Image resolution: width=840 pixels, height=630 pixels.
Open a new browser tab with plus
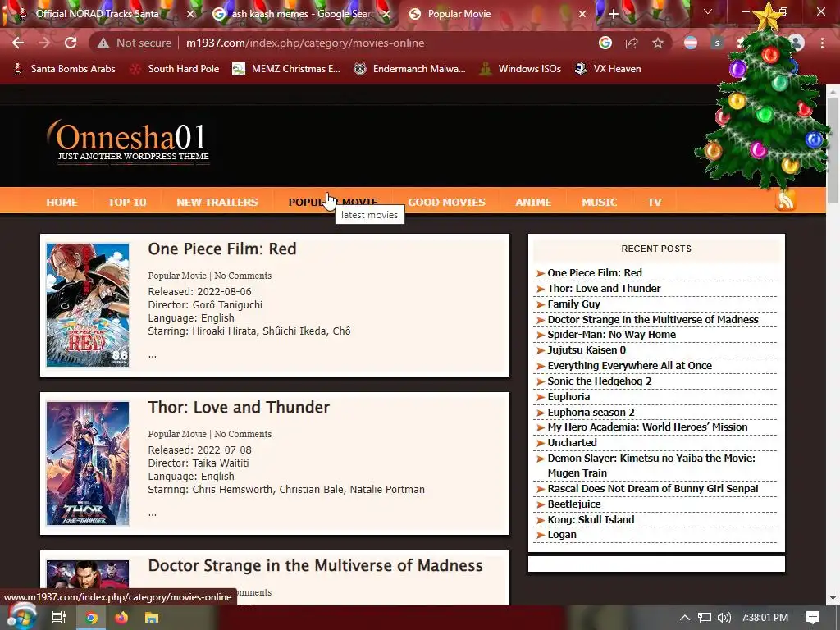click(614, 14)
